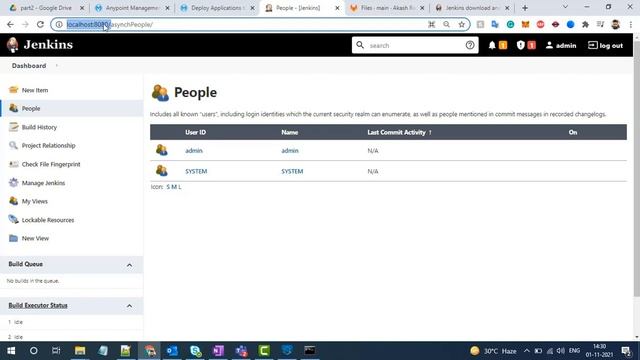The image size is (640, 360).
Task: Open admin User ID link
Action: pyautogui.click(x=194, y=151)
